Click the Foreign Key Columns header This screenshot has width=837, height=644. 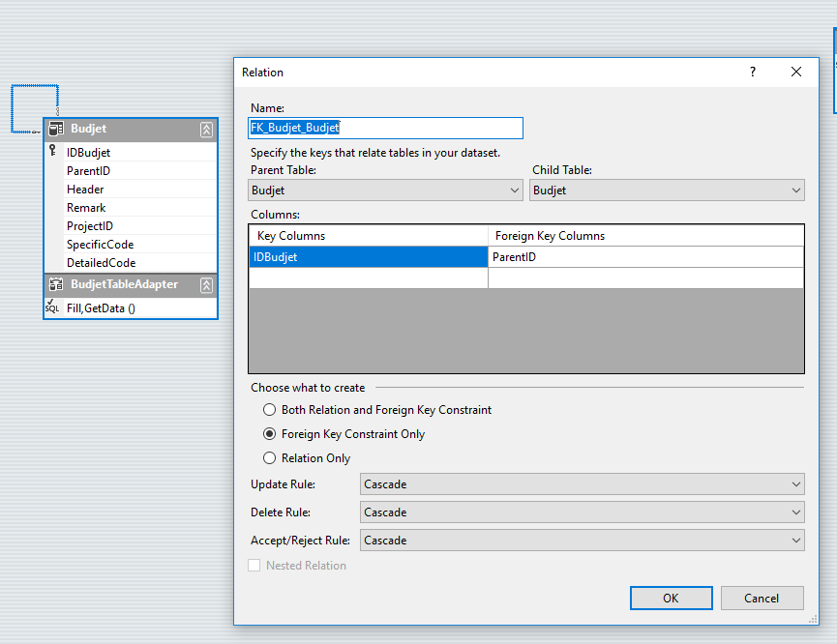point(646,236)
